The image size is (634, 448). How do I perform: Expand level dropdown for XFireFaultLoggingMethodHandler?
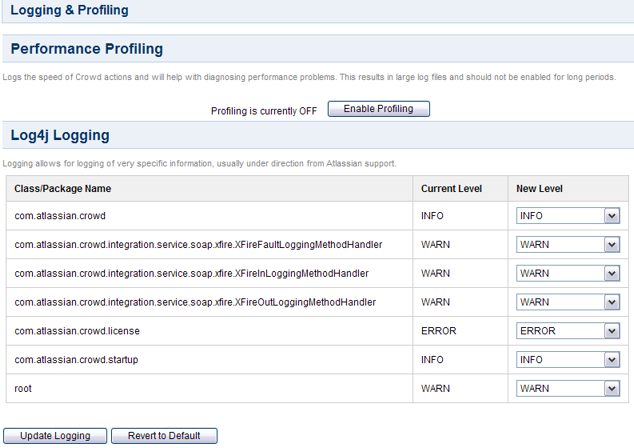coord(568,245)
